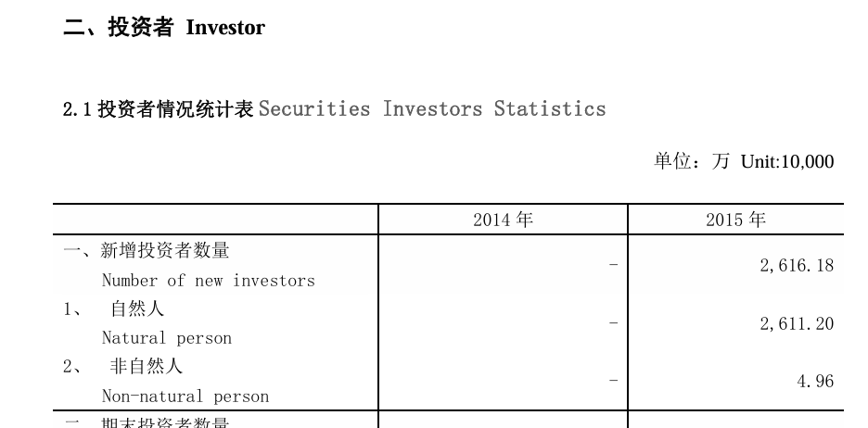Viewport: 868px width, 428px height.
Task: Click the "2、 非自然人" row label
Action: pos(122,367)
